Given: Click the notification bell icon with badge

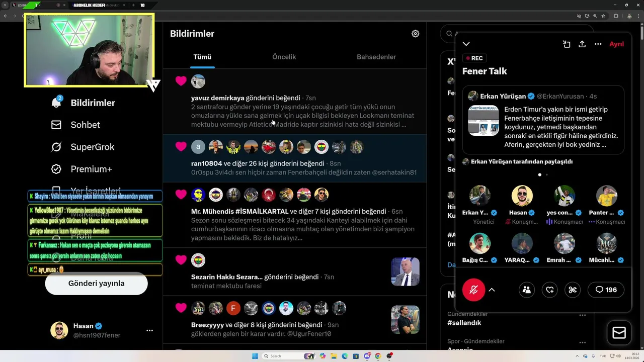Looking at the screenshot, I should coord(56,102).
